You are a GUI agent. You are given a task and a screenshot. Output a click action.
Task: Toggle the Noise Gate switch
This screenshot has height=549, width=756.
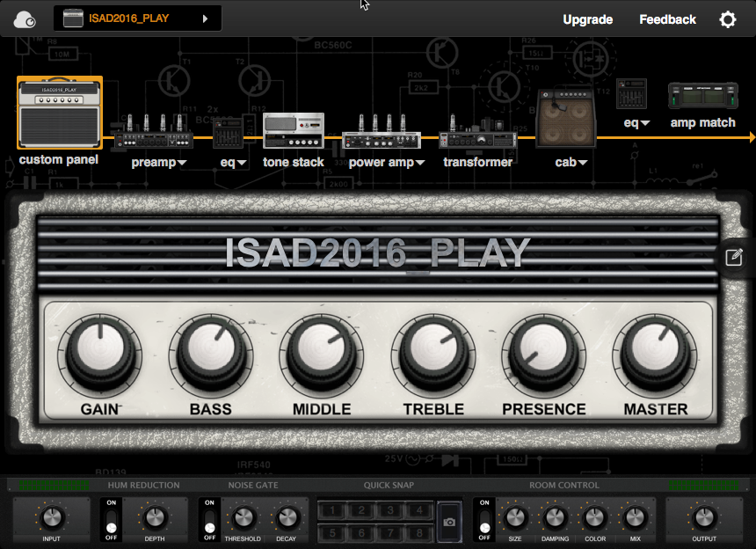pos(209,520)
